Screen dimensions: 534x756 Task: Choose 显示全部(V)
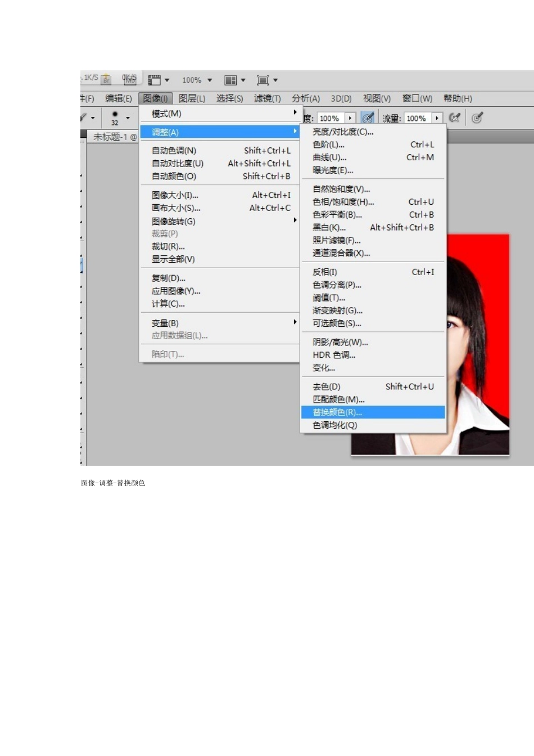[x=220, y=259]
